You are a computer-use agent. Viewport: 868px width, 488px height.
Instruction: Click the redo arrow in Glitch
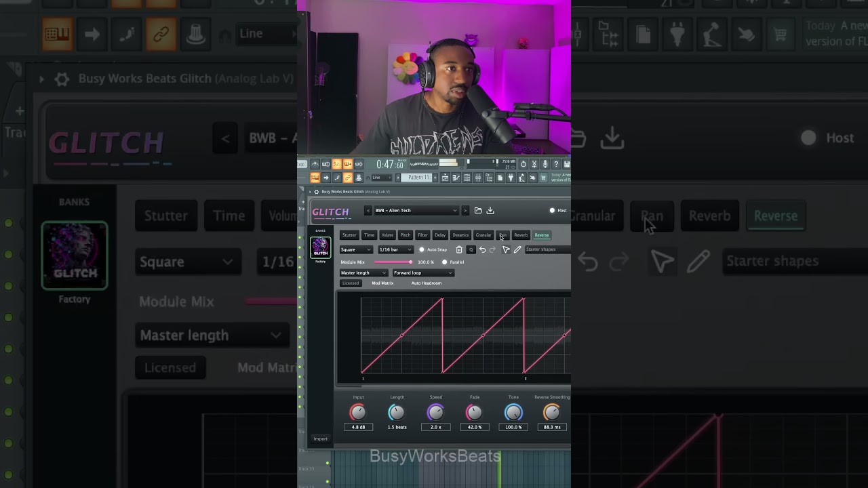[492, 249]
